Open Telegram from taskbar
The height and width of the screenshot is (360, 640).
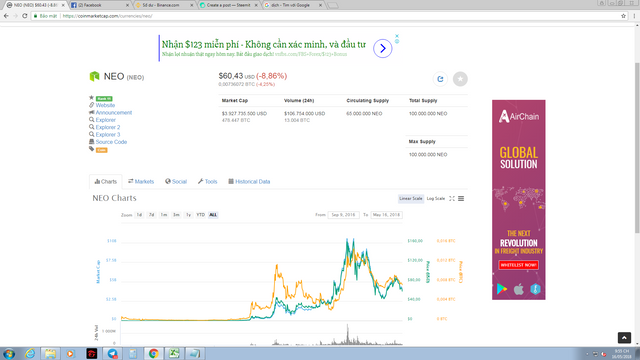(x=113, y=353)
